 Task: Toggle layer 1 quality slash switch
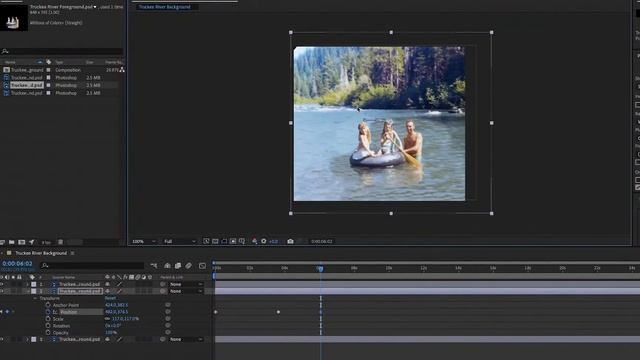pos(119,284)
